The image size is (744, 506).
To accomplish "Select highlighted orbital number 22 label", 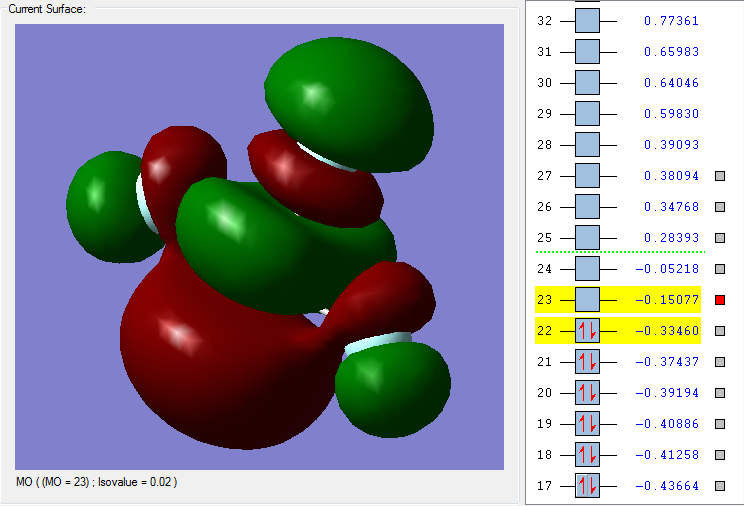I will [545, 331].
